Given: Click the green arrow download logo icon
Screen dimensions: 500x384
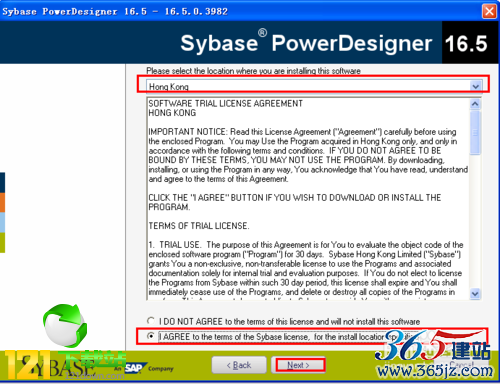Looking at the screenshot, I should (65, 325).
